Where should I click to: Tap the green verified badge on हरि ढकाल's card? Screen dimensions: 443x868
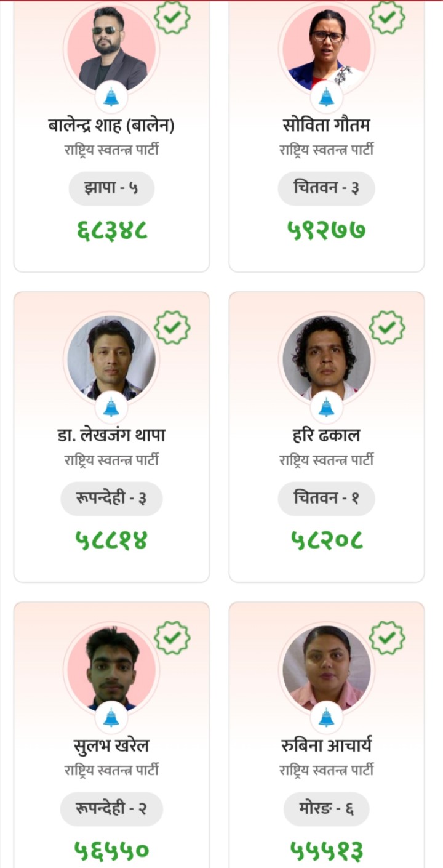[387, 328]
